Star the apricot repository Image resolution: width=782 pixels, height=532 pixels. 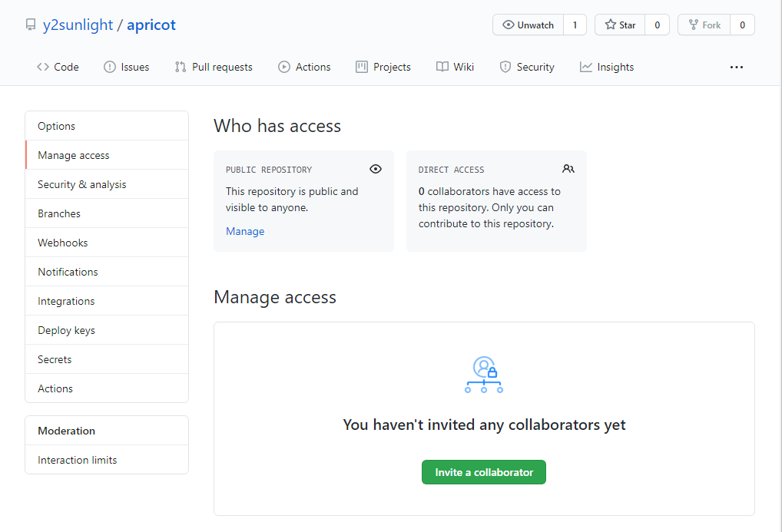coord(620,25)
